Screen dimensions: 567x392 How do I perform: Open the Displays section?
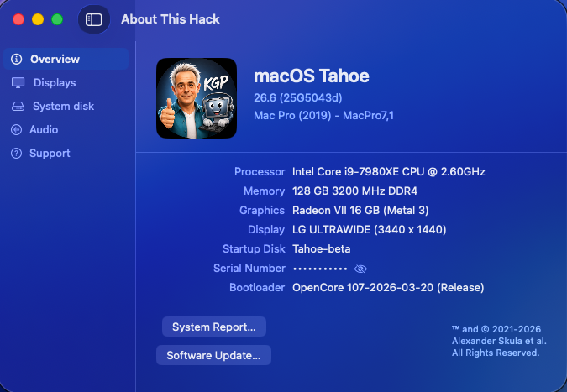[55, 83]
